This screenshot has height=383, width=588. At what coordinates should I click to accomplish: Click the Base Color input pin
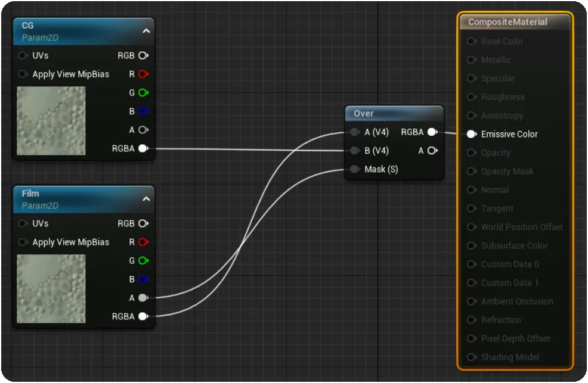pos(472,41)
